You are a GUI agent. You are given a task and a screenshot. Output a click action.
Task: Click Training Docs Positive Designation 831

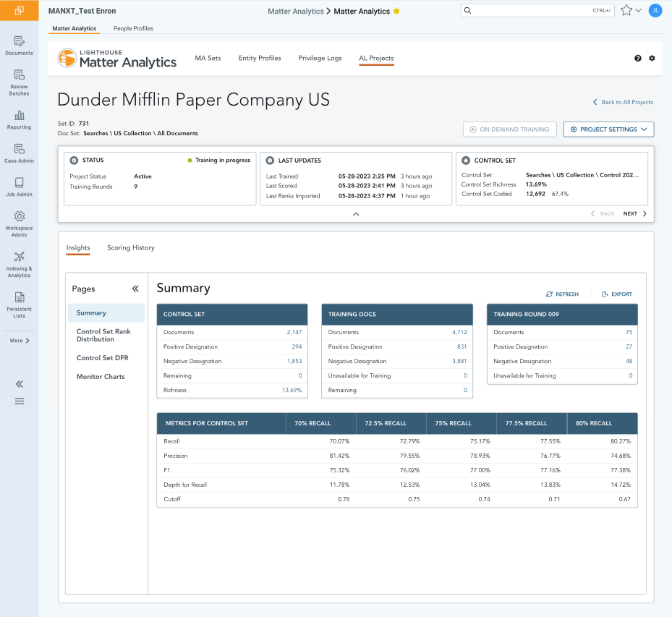462,346
